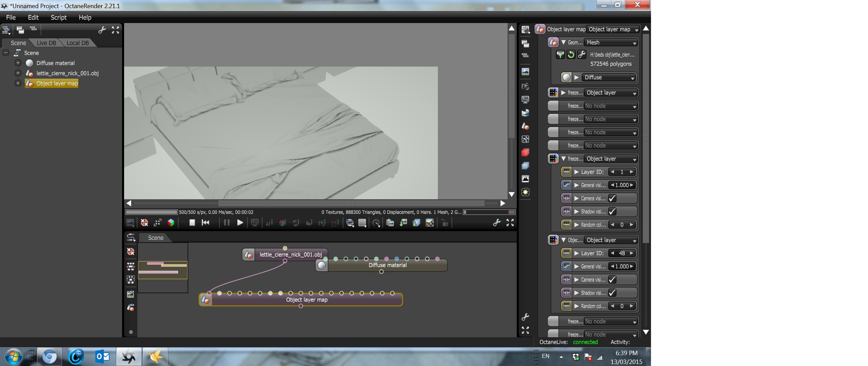Click the fullscreen icon of the render viewport
868x366 pixels.
510,223
